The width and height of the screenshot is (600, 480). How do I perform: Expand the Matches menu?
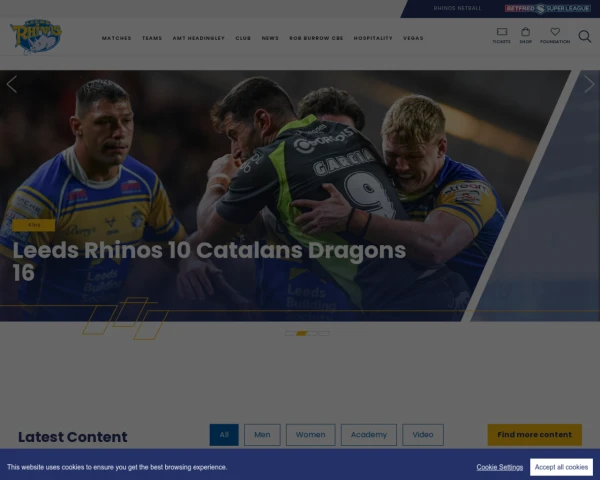point(116,38)
